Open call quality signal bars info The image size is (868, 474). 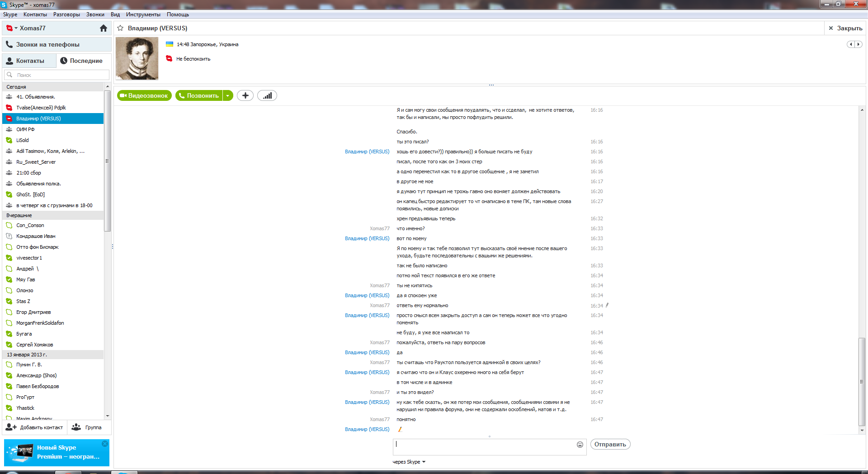267,95
